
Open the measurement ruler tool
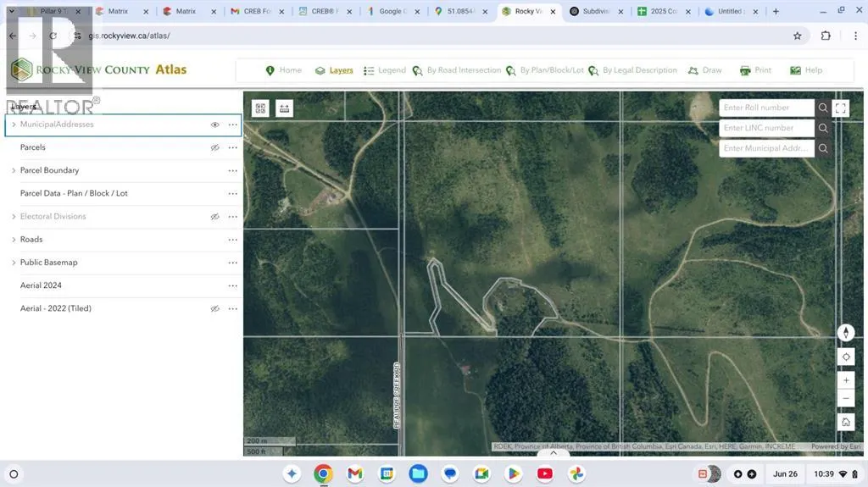tap(285, 108)
